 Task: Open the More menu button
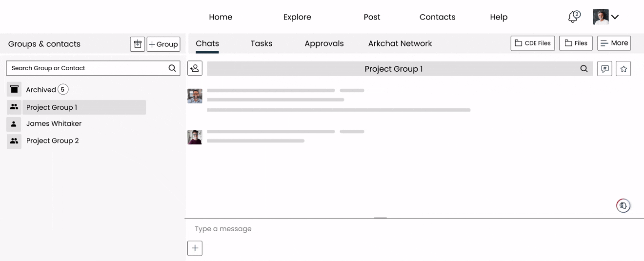[614, 43]
